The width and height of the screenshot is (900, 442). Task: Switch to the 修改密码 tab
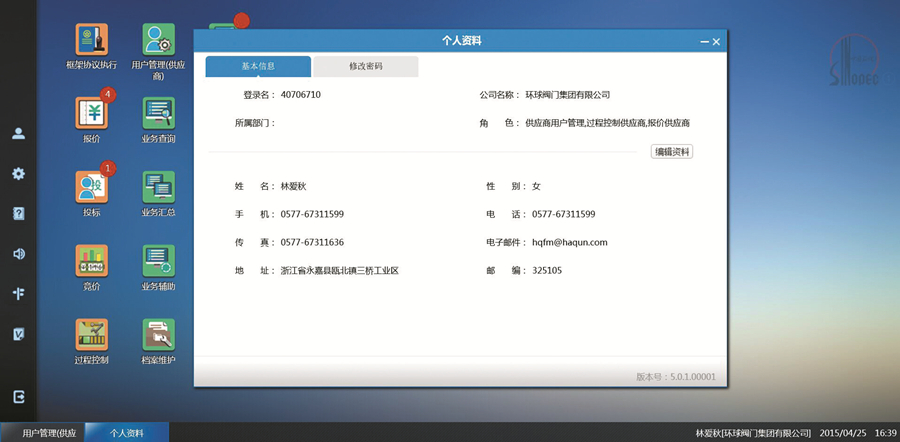click(x=366, y=66)
